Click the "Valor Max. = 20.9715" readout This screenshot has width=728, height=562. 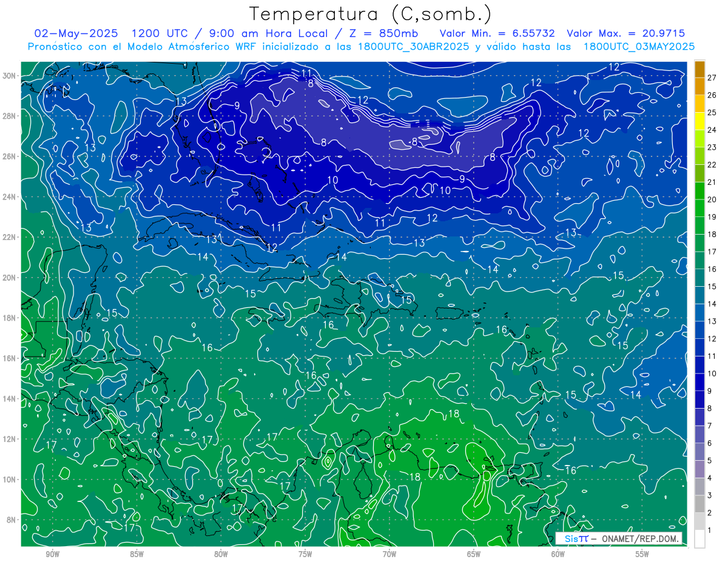point(625,34)
